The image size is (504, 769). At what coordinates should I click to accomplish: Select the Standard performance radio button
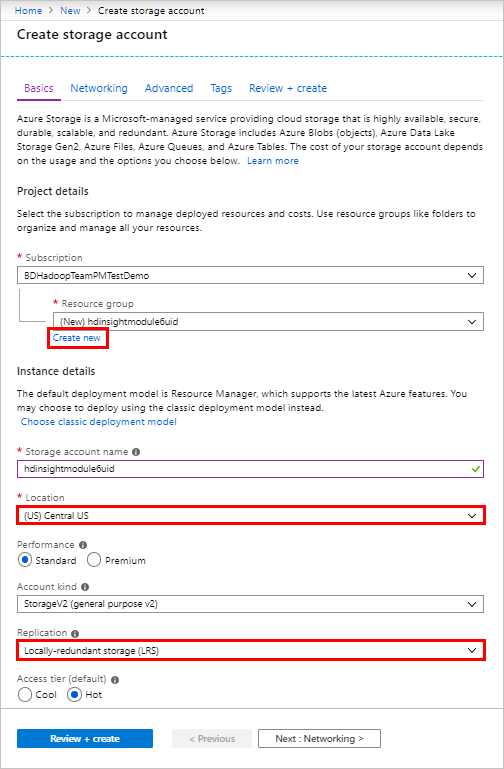tap(25, 560)
